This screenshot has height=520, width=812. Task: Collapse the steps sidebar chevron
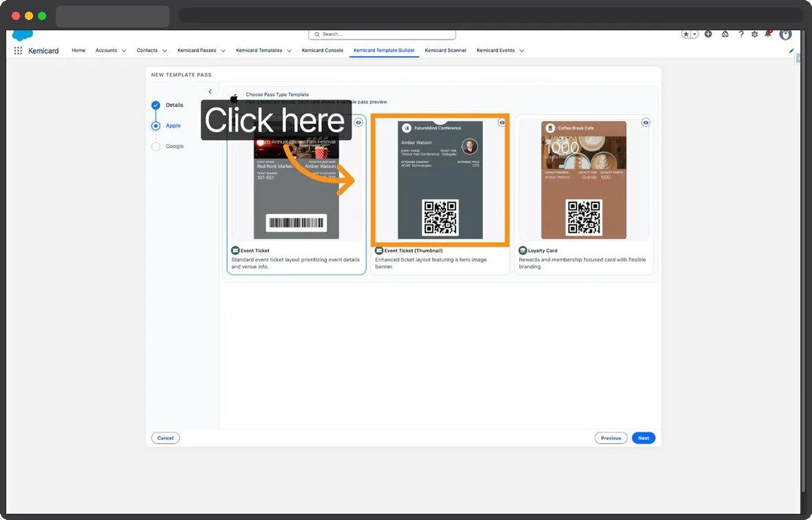click(x=210, y=92)
